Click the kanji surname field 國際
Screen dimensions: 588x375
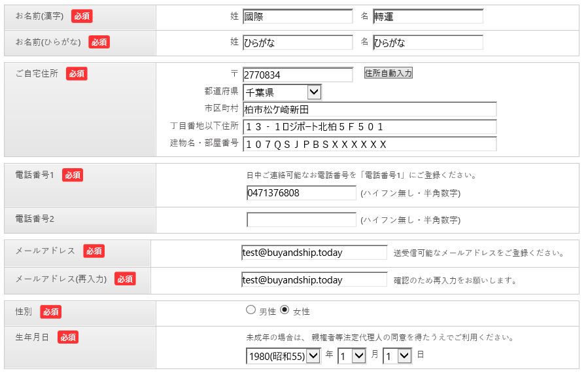click(297, 17)
